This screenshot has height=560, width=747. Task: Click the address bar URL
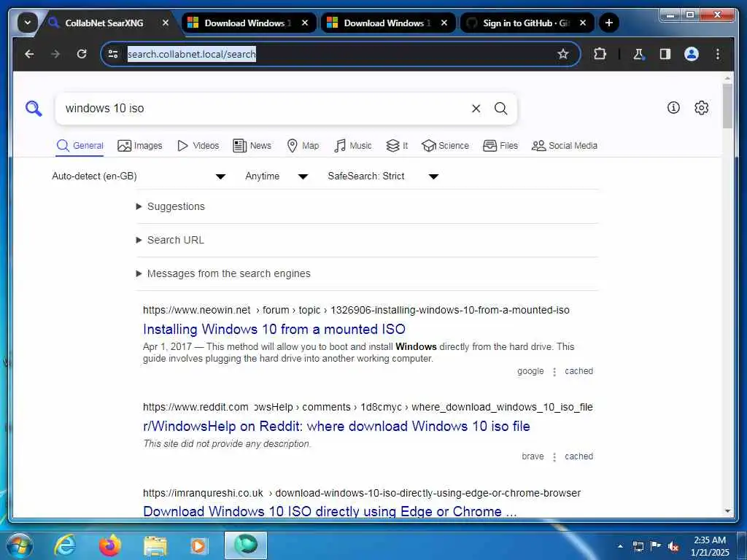coord(192,54)
